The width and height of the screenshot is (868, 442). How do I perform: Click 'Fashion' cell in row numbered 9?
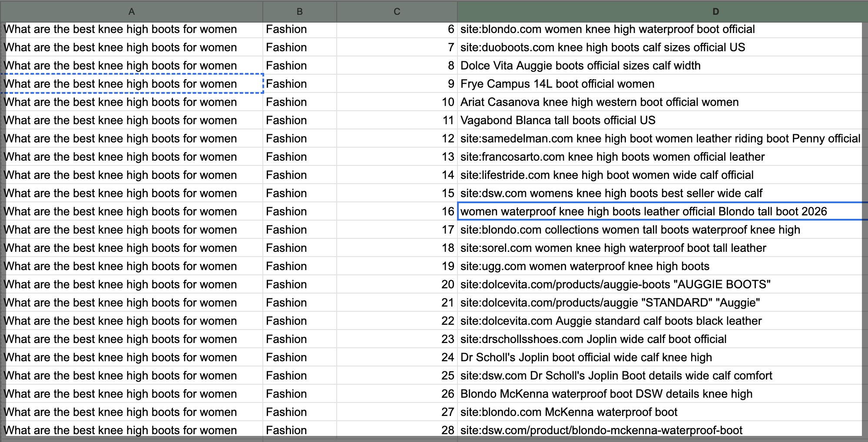pyautogui.click(x=300, y=84)
